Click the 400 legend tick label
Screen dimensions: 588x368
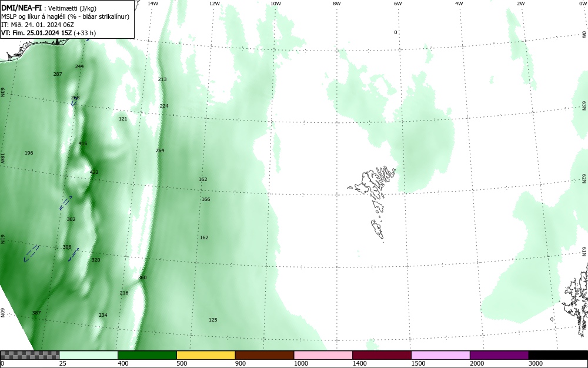point(123,363)
